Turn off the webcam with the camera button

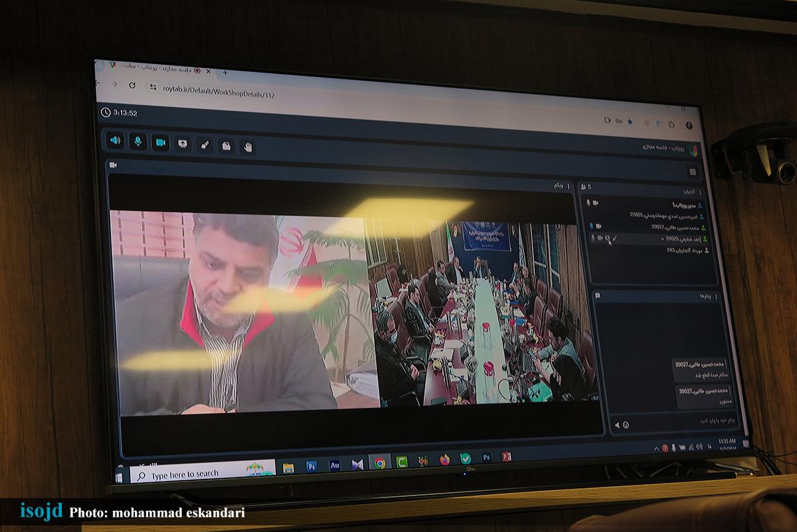(160, 143)
